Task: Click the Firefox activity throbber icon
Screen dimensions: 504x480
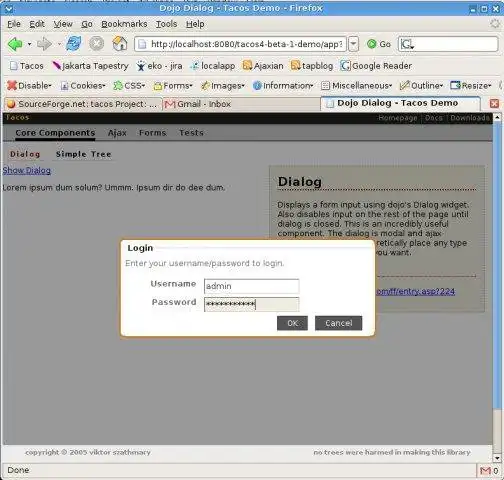Action: click(495, 24)
